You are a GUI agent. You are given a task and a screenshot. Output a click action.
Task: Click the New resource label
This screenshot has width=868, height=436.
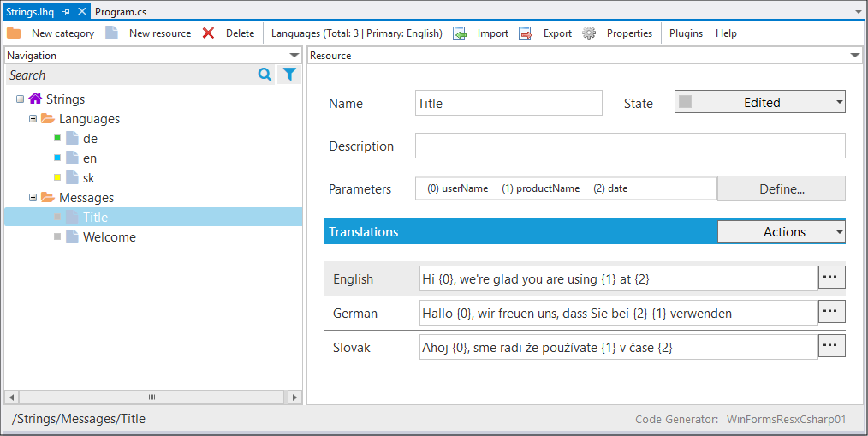pyautogui.click(x=160, y=33)
